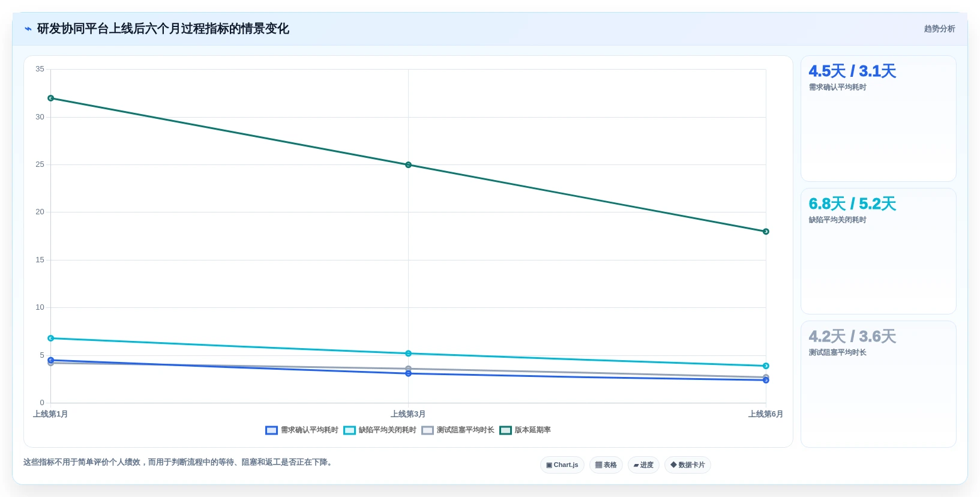Click the 上线第6月 axis label
The height and width of the screenshot is (497, 980).
(766, 414)
